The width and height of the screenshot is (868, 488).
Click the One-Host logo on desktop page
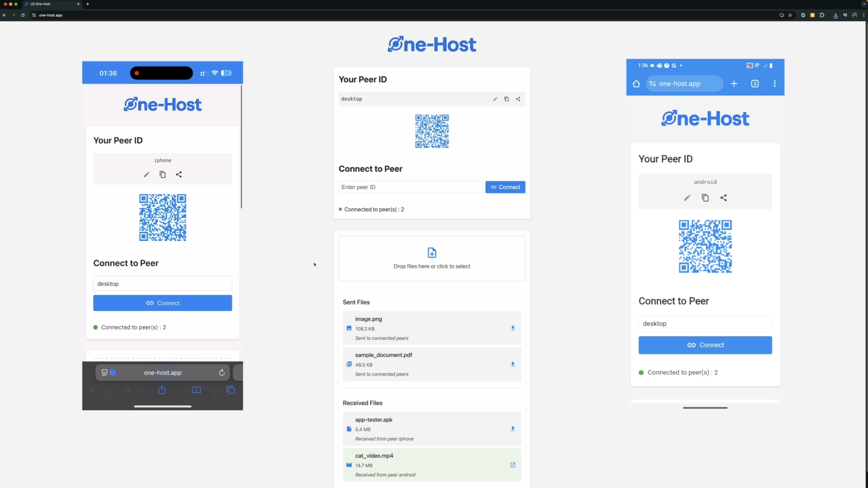(x=432, y=44)
